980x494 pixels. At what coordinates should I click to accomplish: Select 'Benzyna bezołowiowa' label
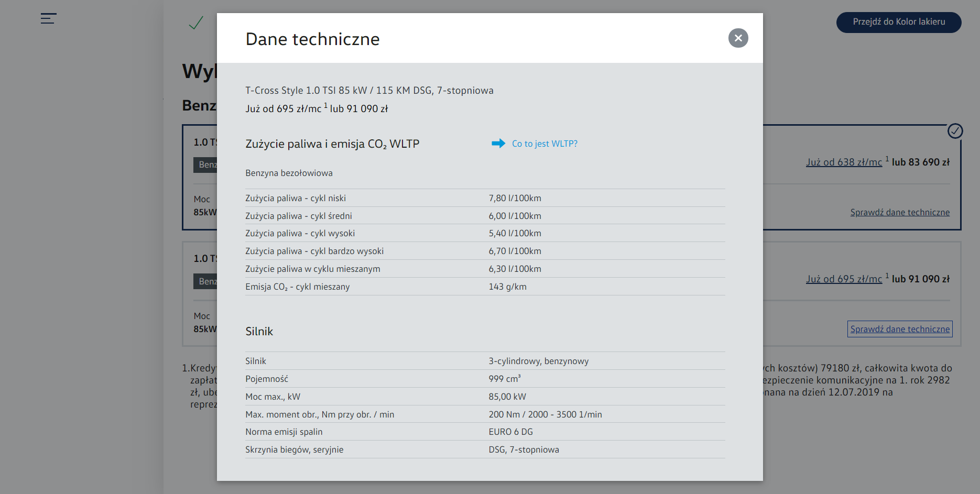(x=289, y=173)
